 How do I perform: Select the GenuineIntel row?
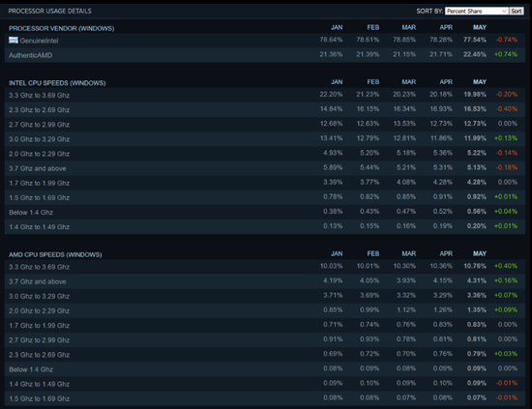pos(265,41)
